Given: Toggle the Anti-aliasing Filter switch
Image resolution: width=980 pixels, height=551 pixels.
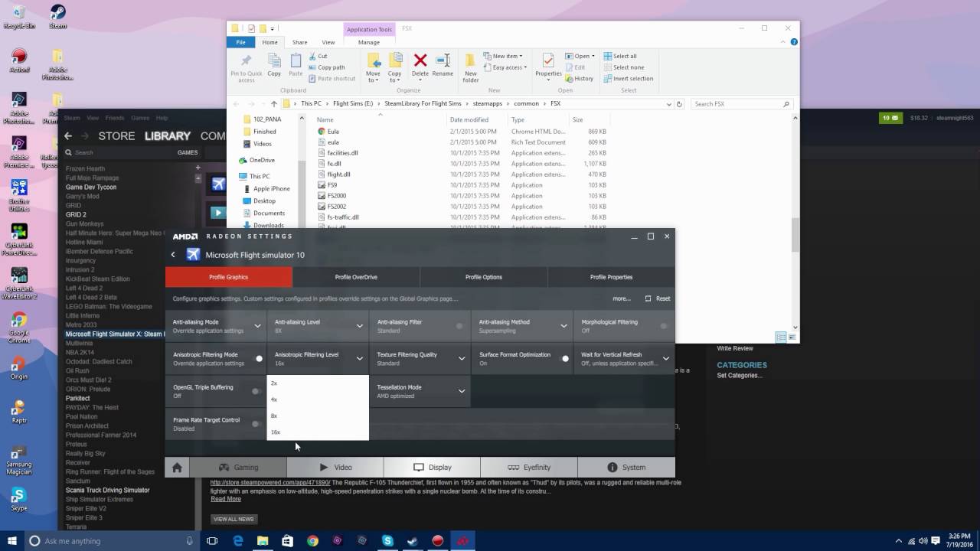Looking at the screenshot, I should [459, 326].
